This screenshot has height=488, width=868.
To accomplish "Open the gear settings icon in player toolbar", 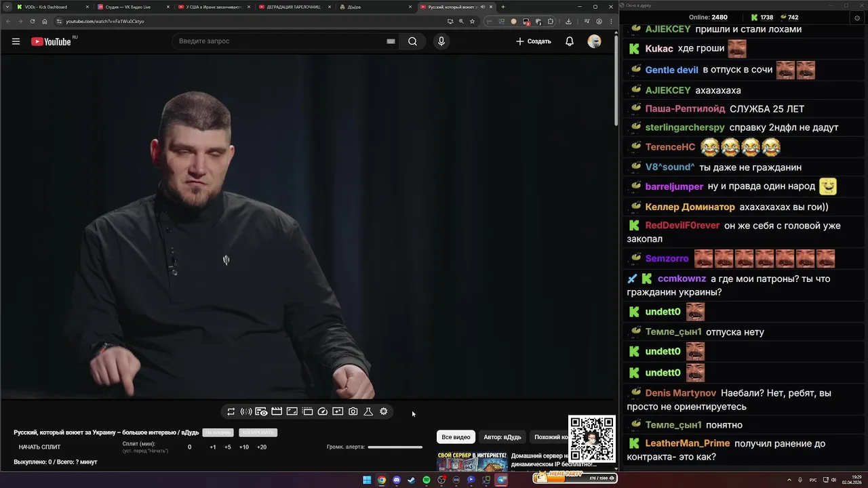I will [384, 411].
